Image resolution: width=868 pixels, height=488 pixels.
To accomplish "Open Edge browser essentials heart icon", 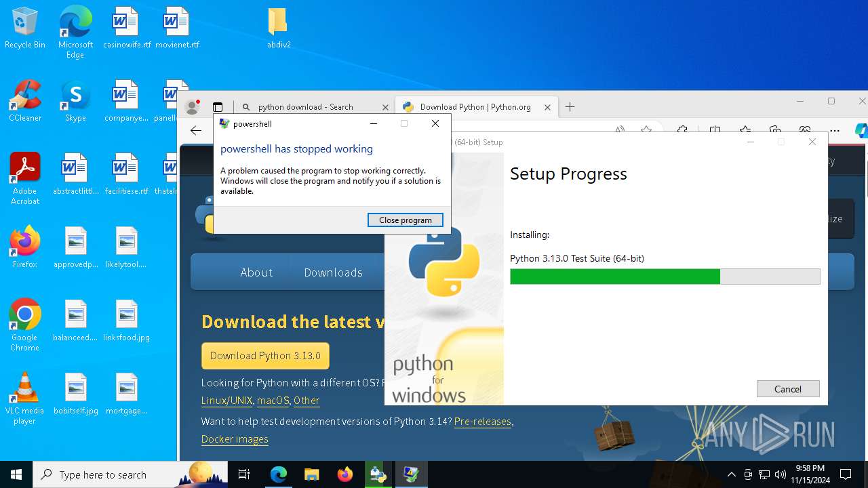I will 805,130.
